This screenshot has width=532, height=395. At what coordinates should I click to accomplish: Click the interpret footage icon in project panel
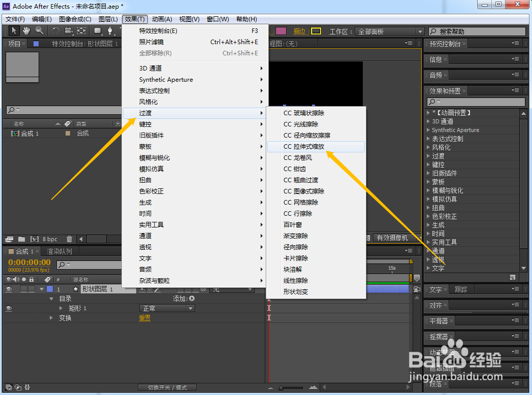click(9, 239)
